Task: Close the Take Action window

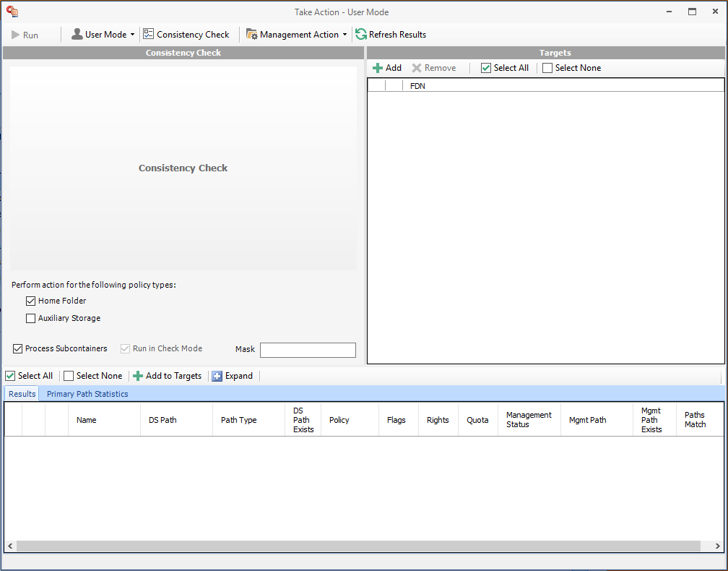Action: coord(716,12)
